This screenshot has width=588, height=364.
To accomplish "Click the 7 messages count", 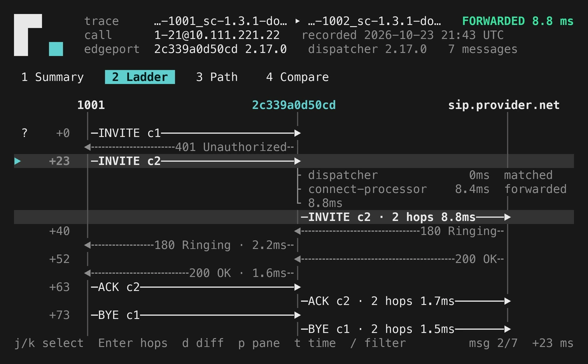I will tap(483, 49).
